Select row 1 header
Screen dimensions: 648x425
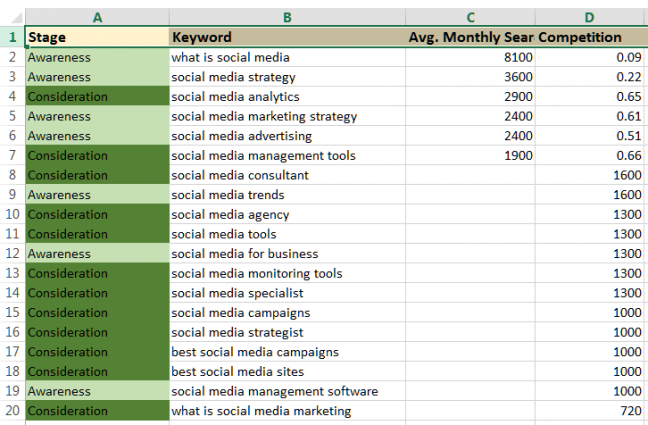click(12, 37)
